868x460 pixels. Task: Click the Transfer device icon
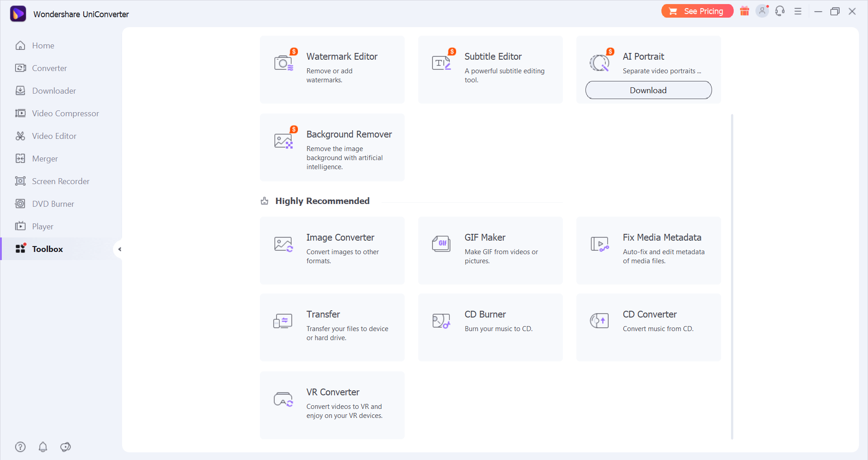pyautogui.click(x=283, y=321)
